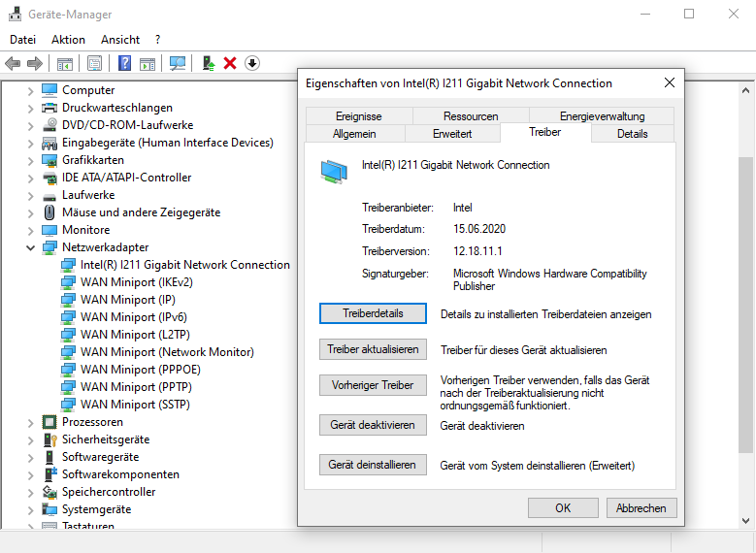Select WAN Miniport (IKEv2)
Viewport: 756px width, 553px height.
point(137,282)
